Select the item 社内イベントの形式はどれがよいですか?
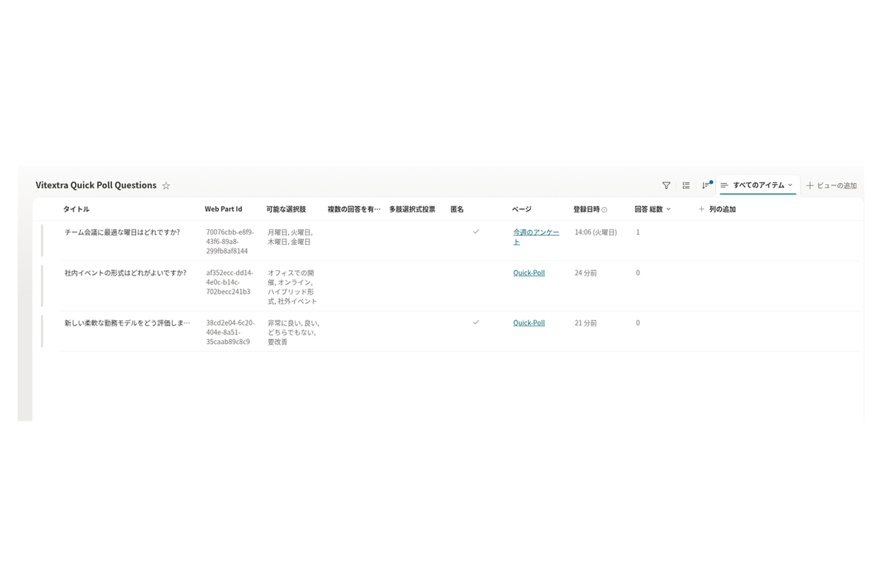Image resolution: width=882 pixels, height=588 pixels. click(x=125, y=273)
